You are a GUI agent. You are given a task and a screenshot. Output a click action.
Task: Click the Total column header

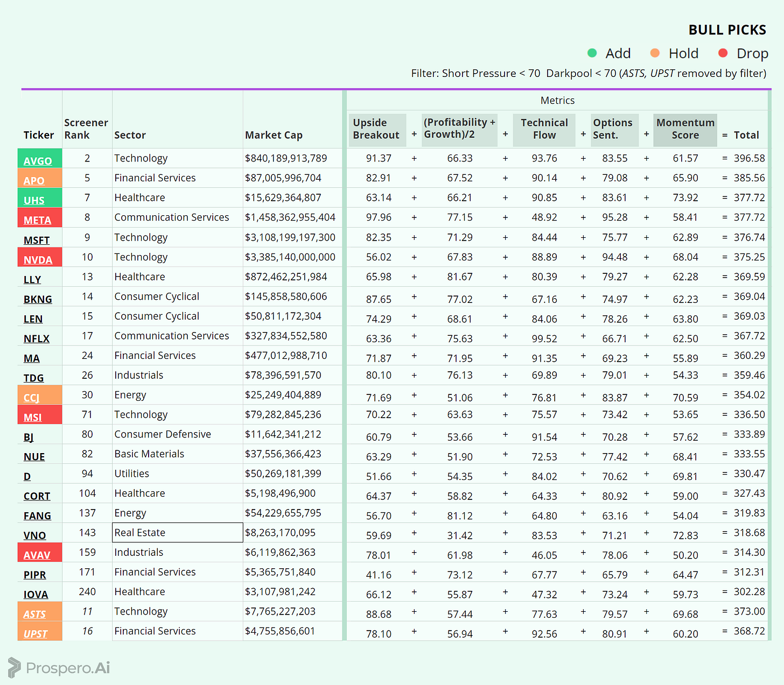click(x=746, y=135)
